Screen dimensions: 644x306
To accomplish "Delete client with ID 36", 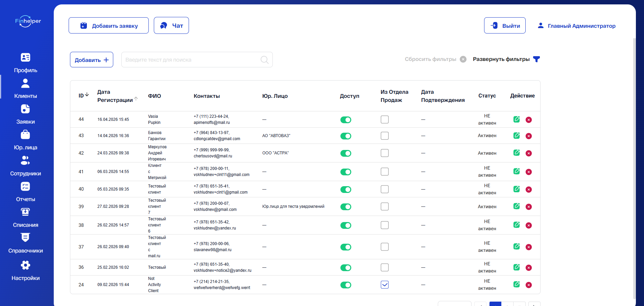I will 529,268.
